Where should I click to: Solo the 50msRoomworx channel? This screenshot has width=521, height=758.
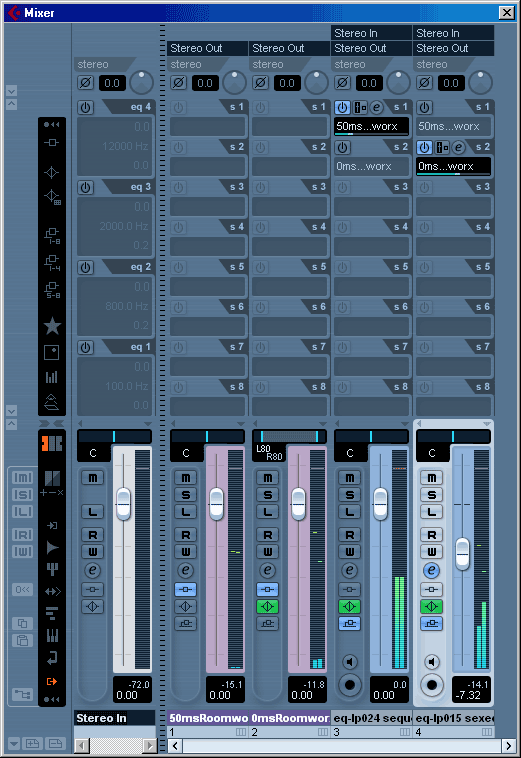tap(186, 495)
